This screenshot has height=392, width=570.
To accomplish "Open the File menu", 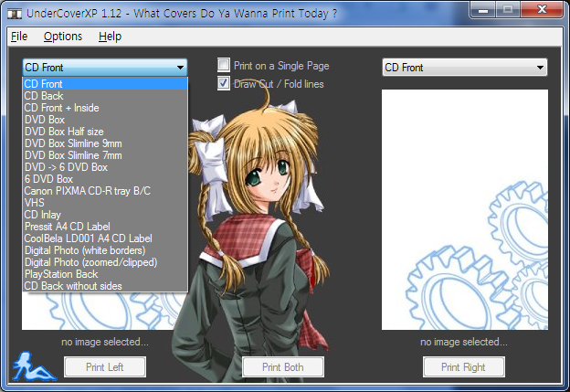I will [19, 37].
